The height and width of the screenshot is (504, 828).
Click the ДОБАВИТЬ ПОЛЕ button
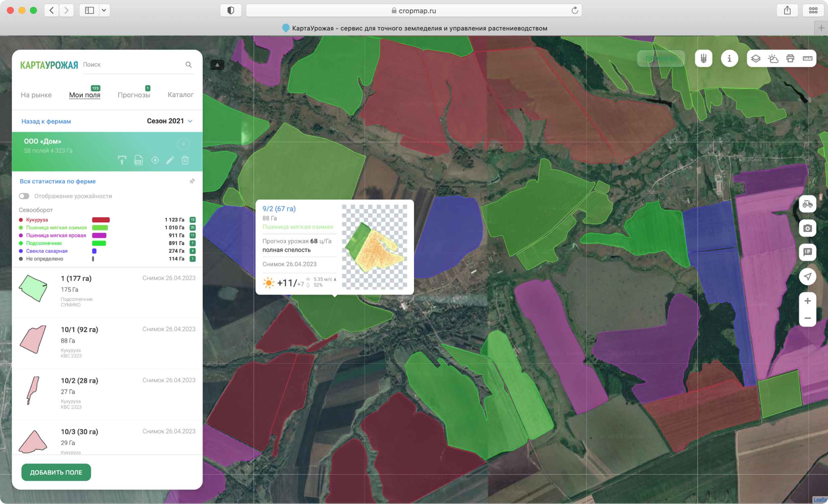[56, 472]
